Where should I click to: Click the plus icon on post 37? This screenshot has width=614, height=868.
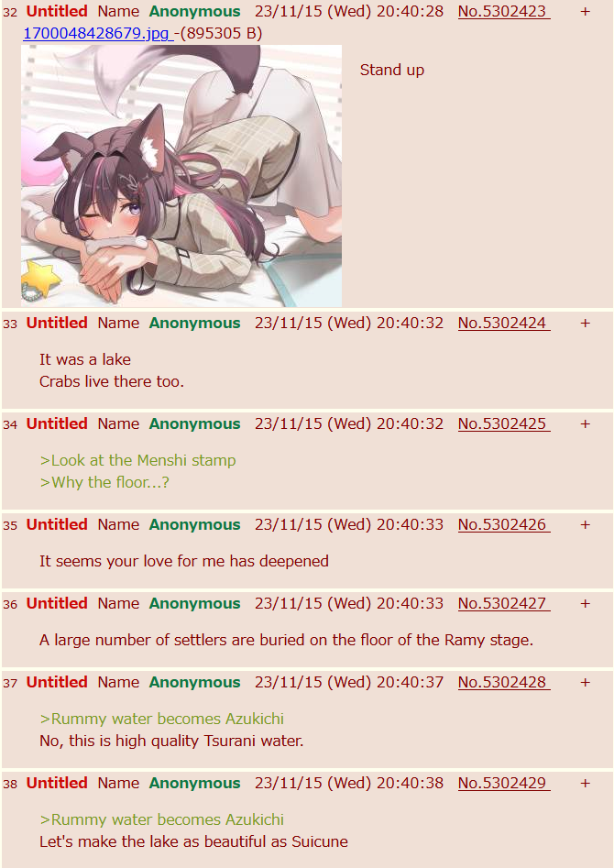[586, 683]
